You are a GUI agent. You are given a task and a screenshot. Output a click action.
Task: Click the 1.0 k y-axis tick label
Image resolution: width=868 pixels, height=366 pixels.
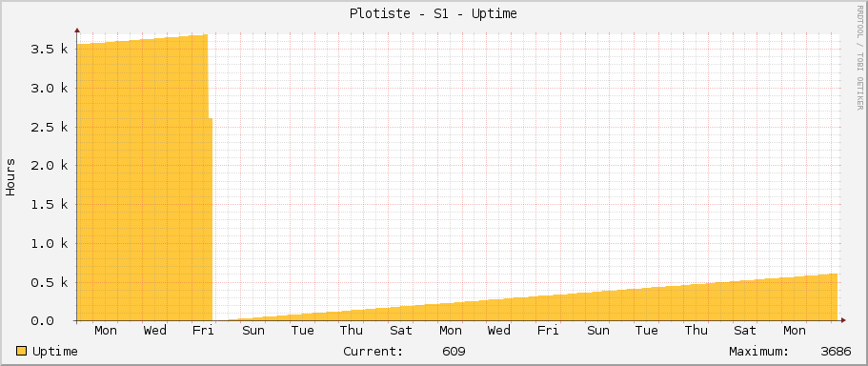[x=50, y=243]
